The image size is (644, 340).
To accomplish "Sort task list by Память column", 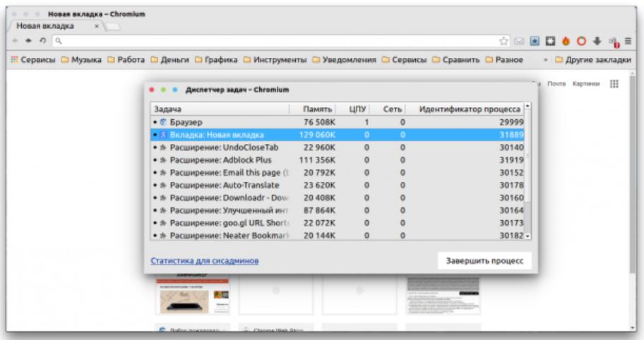I will coord(317,109).
